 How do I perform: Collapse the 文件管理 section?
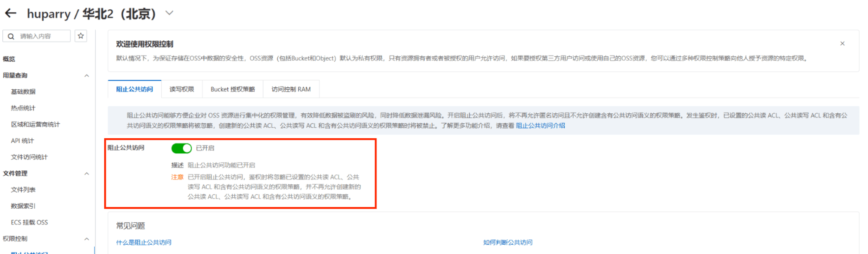87,173
